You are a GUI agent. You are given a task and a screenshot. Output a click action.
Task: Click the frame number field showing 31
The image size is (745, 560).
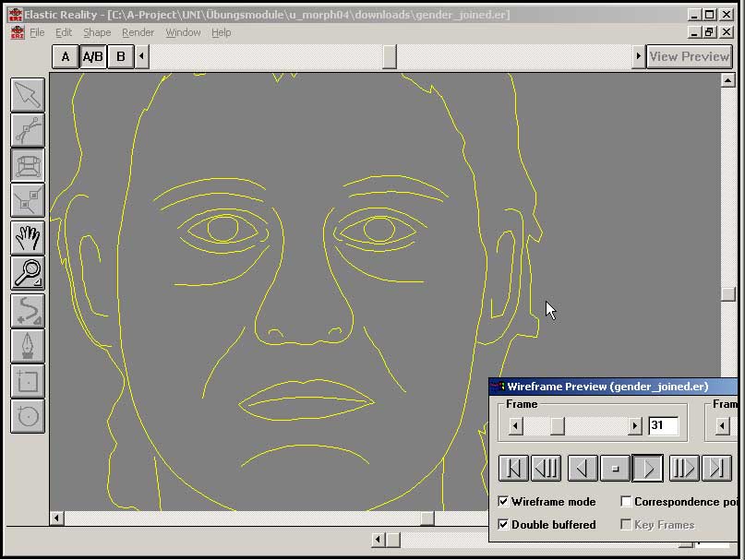tap(663, 425)
